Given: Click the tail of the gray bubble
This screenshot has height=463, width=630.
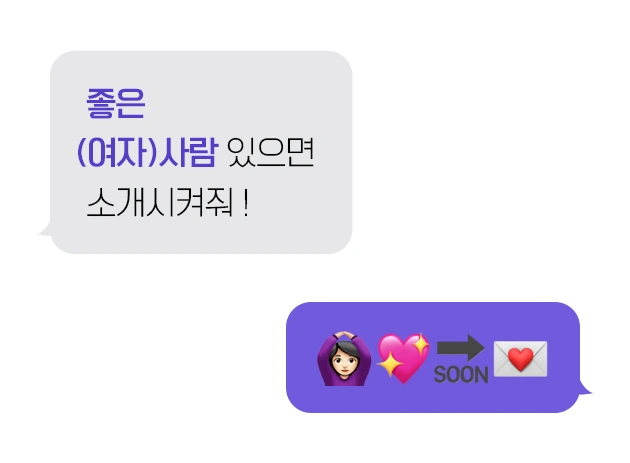Looking at the screenshot, I should coord(44,230).
